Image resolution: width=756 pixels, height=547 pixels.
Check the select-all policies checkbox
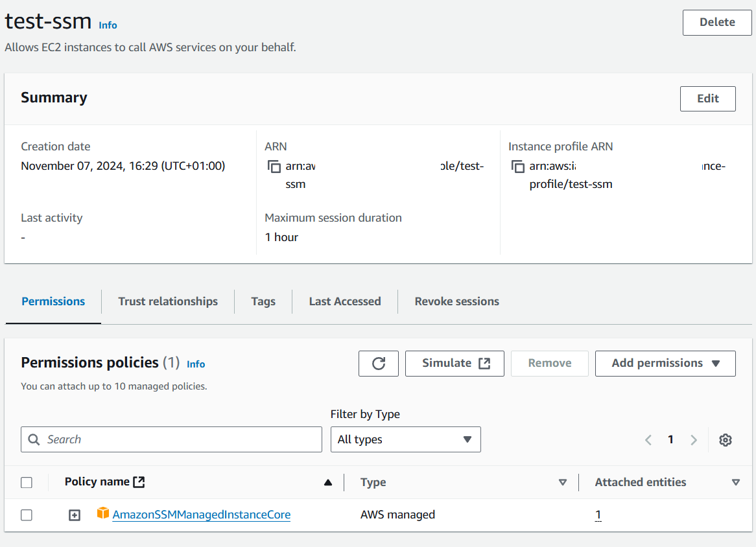coord(27,482)
